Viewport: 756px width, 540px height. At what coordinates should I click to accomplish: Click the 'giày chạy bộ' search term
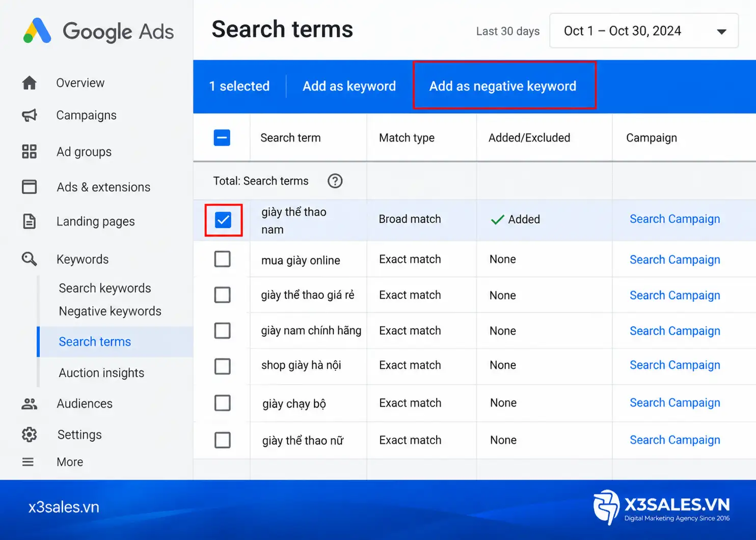[294, 404]
